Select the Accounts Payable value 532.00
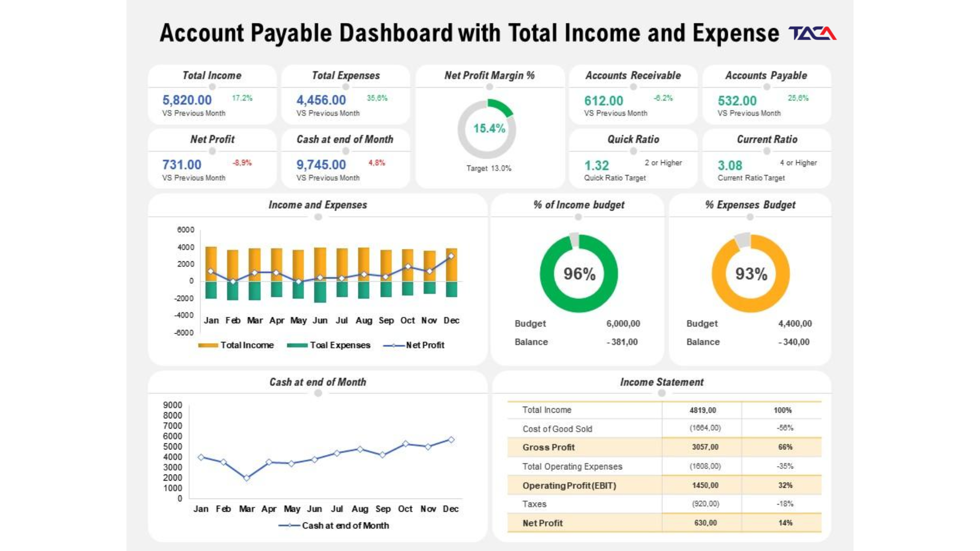 pos(737,101)
